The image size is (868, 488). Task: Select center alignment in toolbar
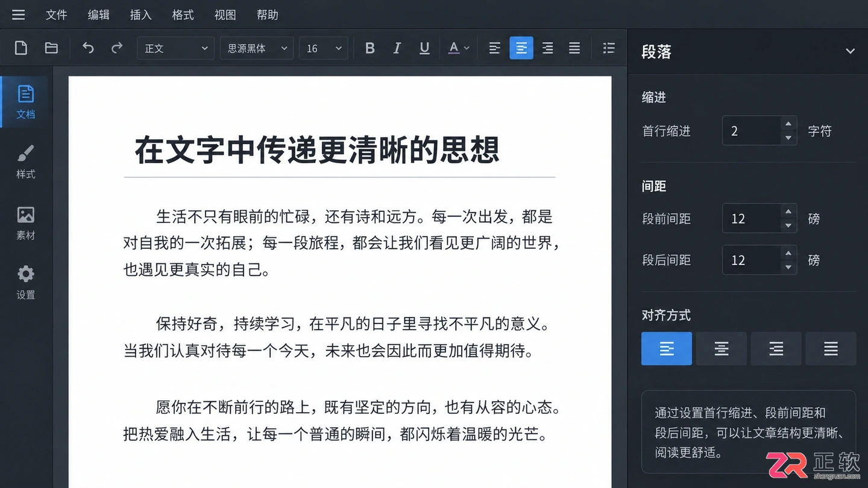coord(521,48)
